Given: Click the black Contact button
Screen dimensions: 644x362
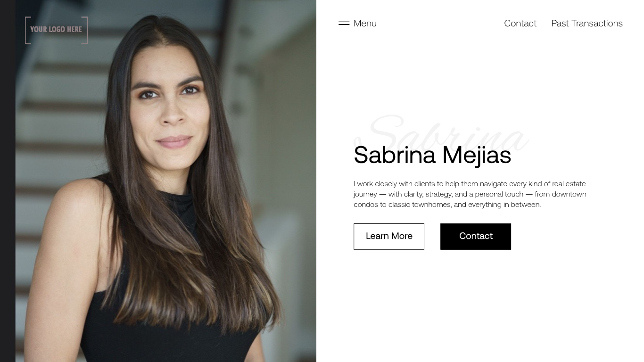Looking at the screenshot, I should pos(476,237).
